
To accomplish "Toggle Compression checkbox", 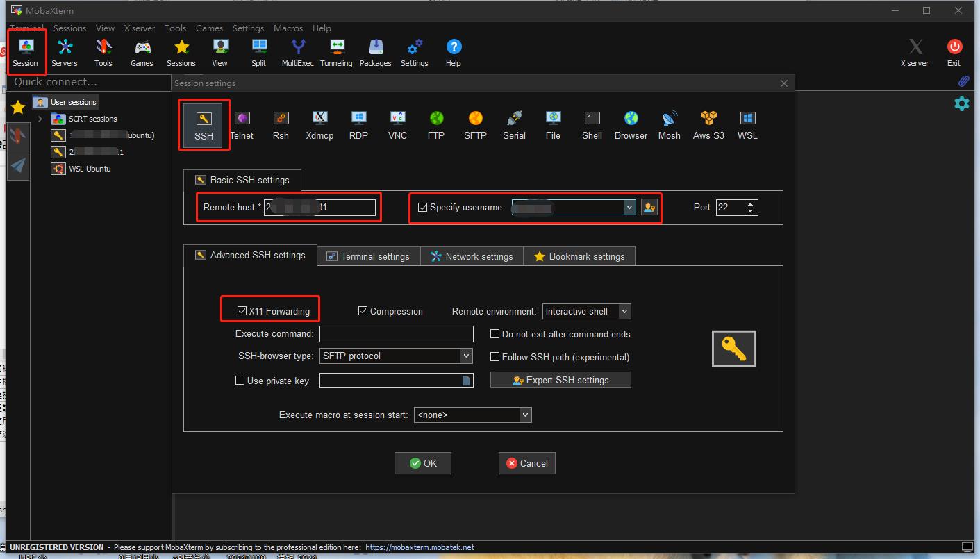I will (x=363, y=311).
